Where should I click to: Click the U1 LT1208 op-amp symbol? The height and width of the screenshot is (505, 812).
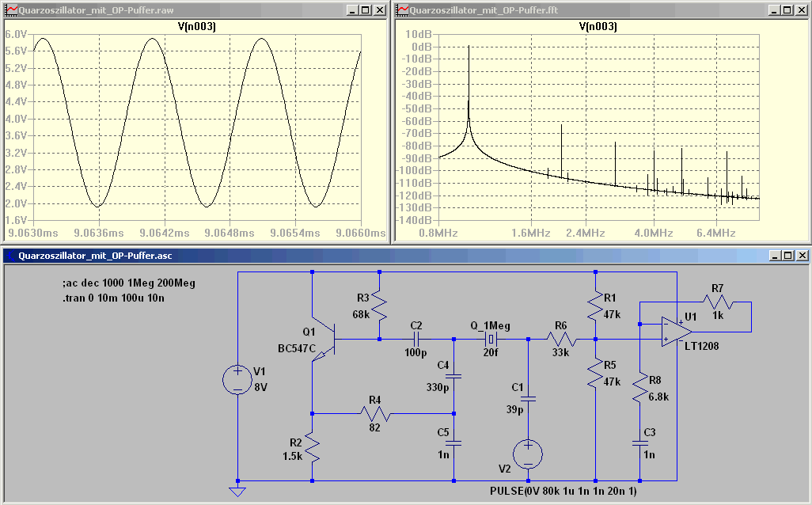coord(677,330)
